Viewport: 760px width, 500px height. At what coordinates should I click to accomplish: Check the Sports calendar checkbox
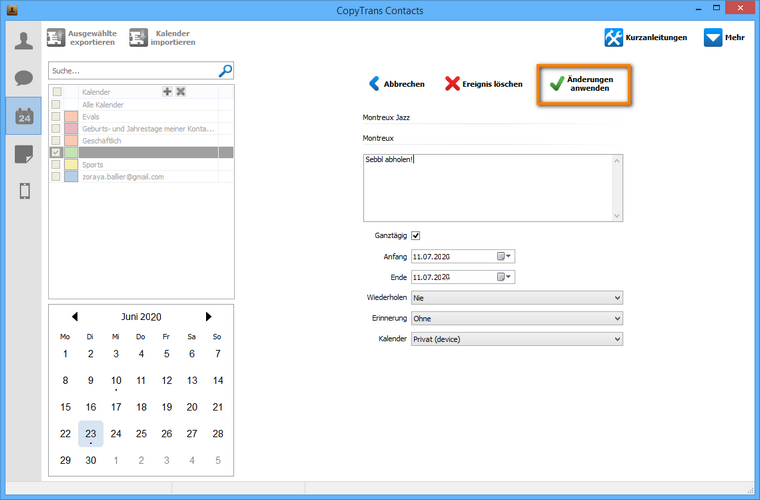pyautogui.click(x=56, y=165)
